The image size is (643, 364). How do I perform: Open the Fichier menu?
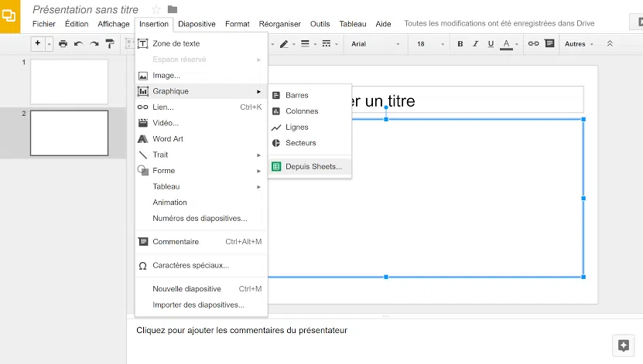[44, 24]
